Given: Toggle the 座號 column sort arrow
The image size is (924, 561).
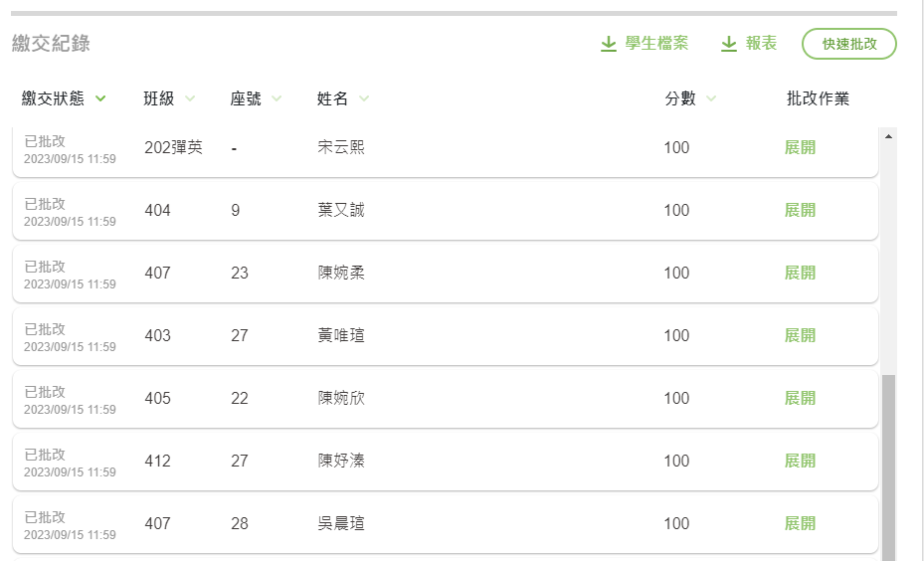Looking at the screenshot, I should (x=277, y=98).
